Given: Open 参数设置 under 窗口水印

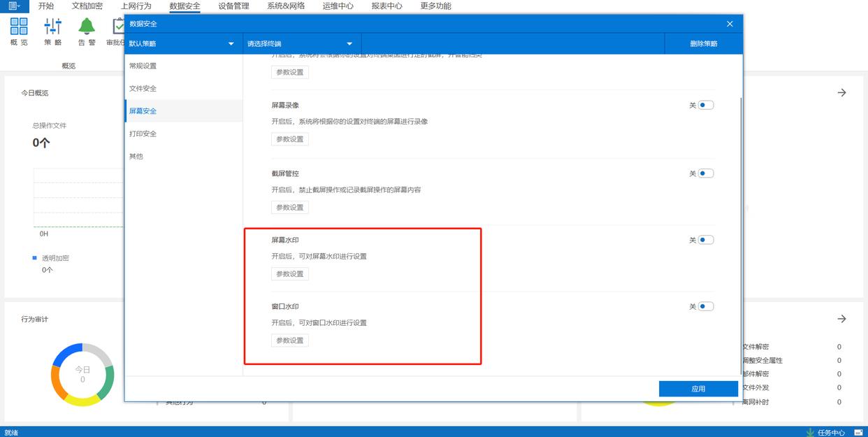Looking at the screenshot, I should pyautogui.click(x=290, y=341).
